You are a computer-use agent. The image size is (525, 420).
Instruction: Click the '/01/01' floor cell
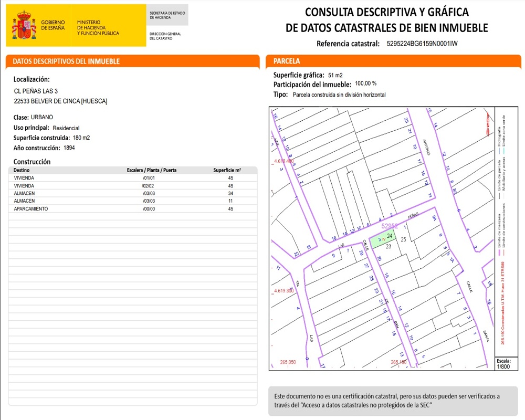click(149, 178)
